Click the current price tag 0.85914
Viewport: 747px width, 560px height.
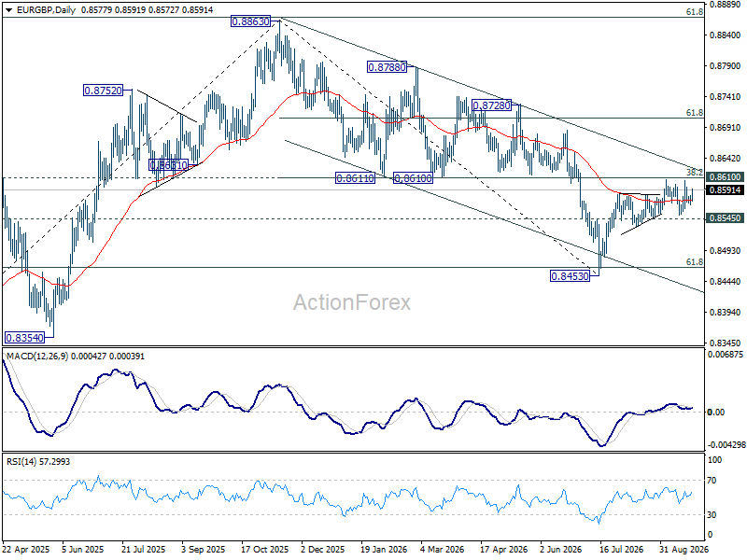coord(725,190)
